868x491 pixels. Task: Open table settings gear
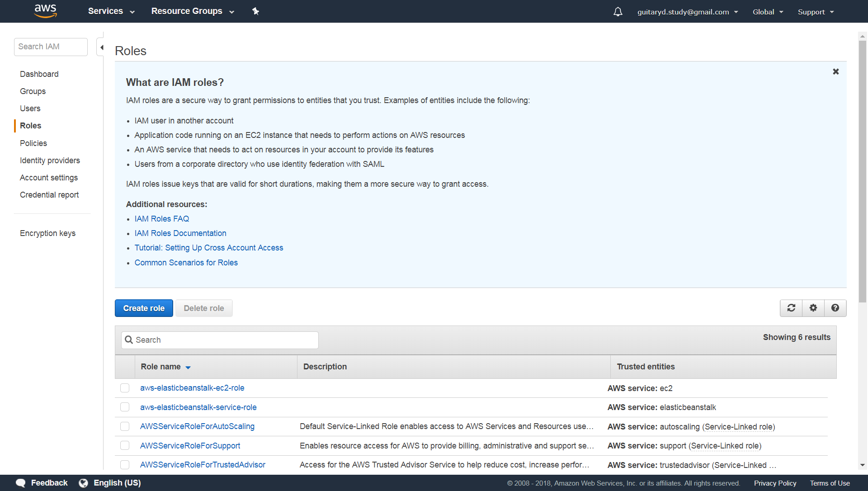(813, 308)
